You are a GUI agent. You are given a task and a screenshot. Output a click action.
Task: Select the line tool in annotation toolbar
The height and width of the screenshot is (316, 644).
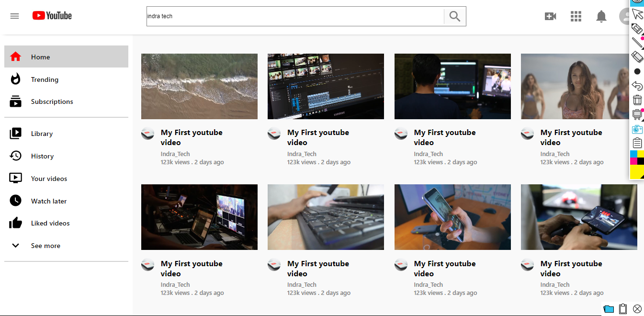click(637, 43)
